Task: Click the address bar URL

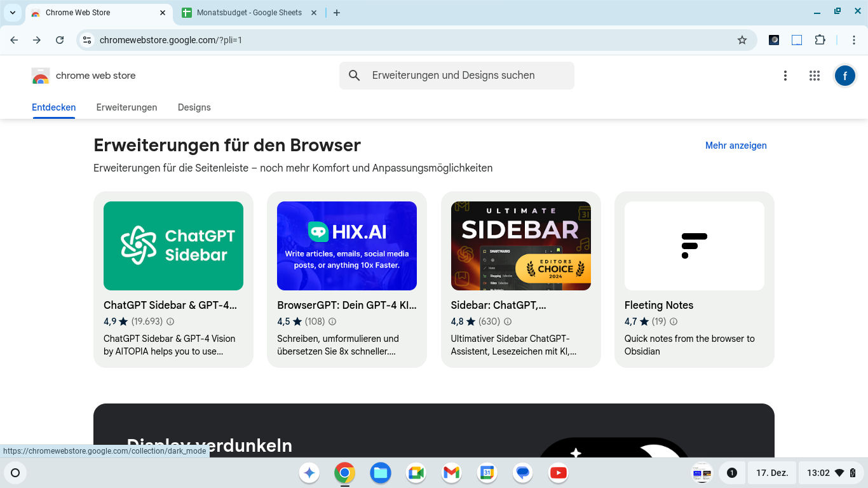Action: point(171,40)
